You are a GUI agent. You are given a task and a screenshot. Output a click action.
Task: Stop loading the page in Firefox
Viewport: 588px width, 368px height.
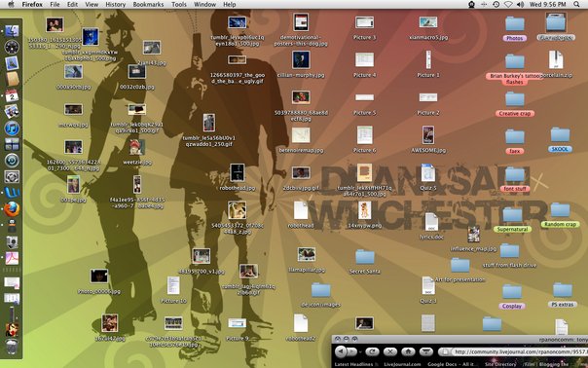click(390, 351)
